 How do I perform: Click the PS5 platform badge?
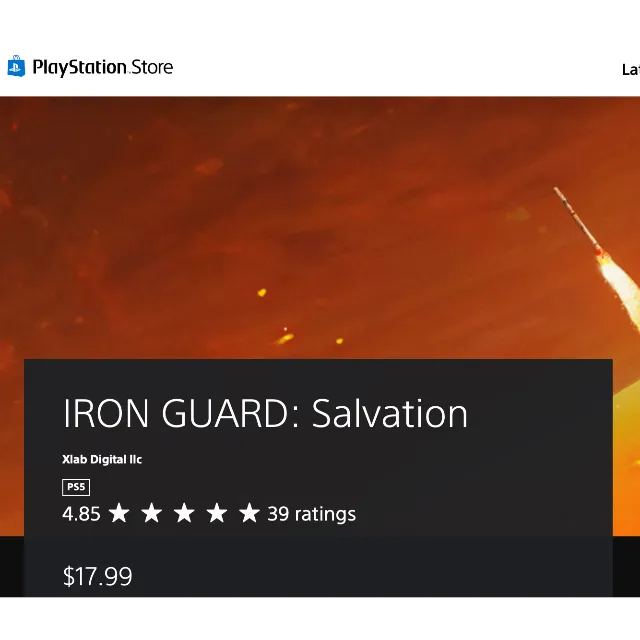click(x=76, y=487)
